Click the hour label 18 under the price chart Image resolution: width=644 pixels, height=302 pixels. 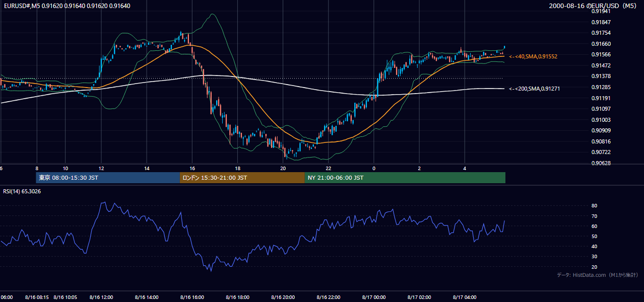pos(237,168)
